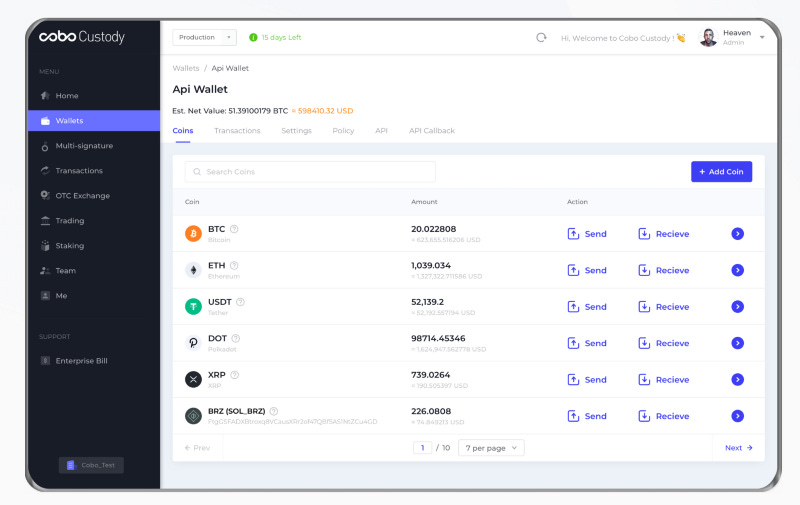Click the page number input box

(x=422, y=448)
